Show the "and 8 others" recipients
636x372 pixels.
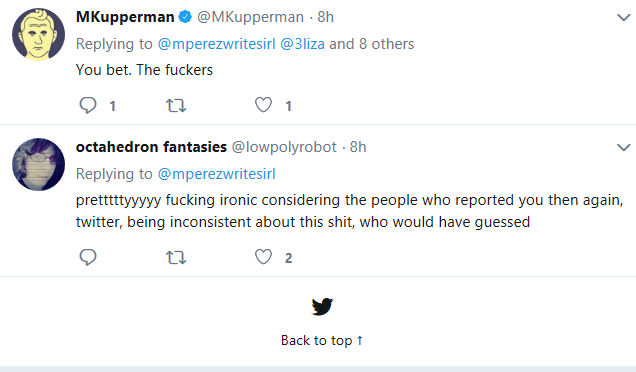point(372,44)
